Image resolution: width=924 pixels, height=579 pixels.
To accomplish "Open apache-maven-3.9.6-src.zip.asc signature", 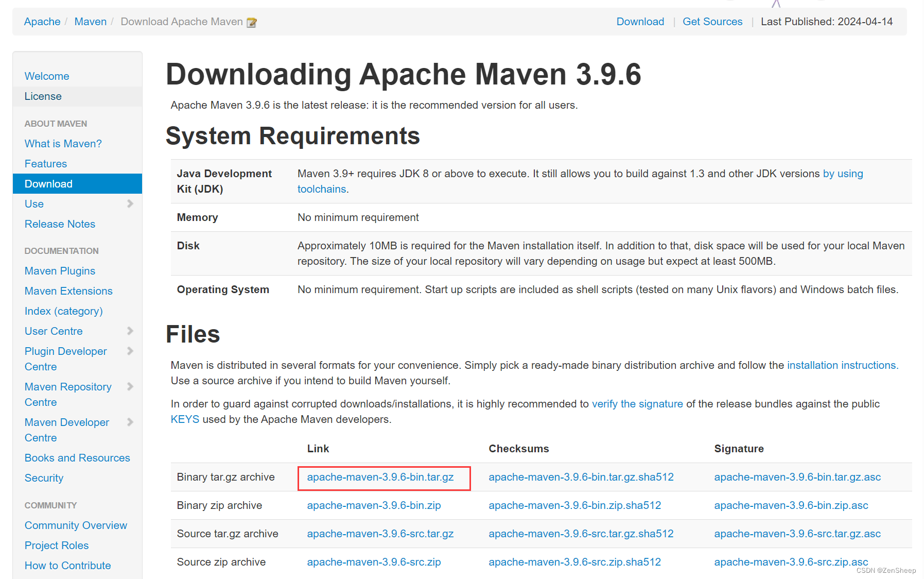I will 791,562.
